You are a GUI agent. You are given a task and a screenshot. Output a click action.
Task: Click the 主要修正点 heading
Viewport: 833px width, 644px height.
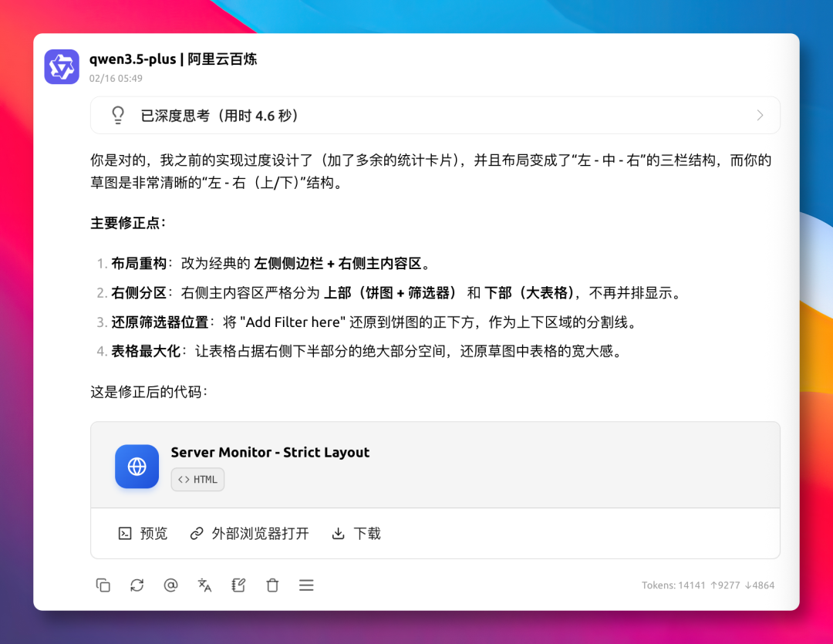128,223
